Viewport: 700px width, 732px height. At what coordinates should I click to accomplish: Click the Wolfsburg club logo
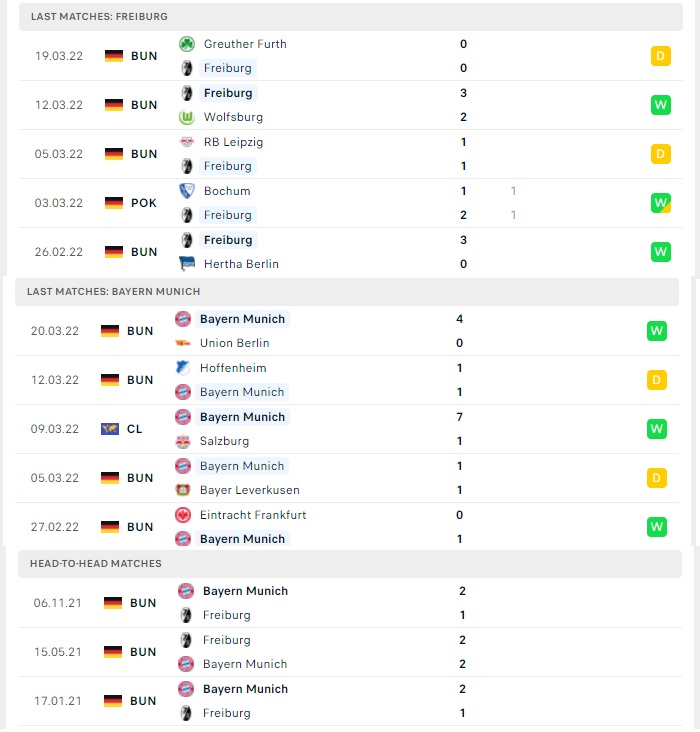[x=187, y=117]
